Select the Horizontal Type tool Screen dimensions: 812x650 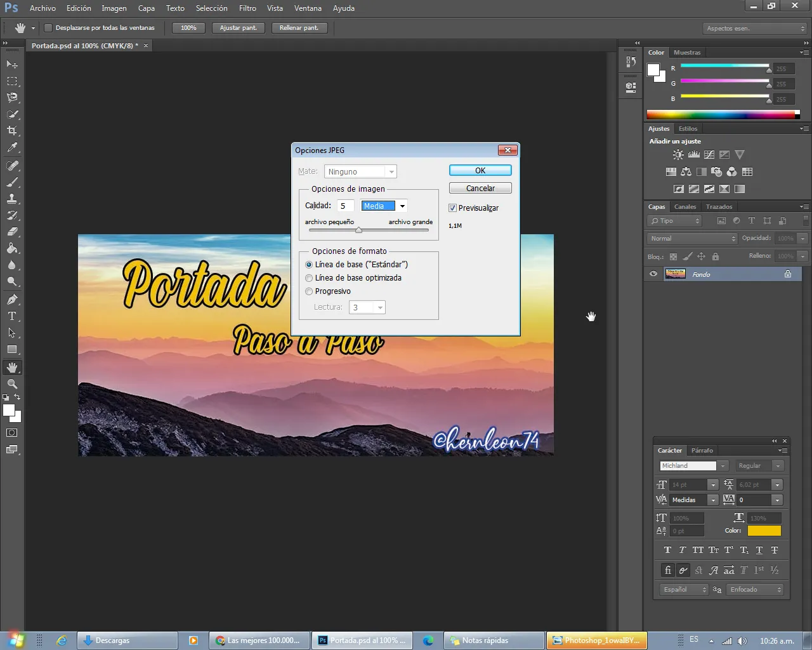(x=12, y=316)
